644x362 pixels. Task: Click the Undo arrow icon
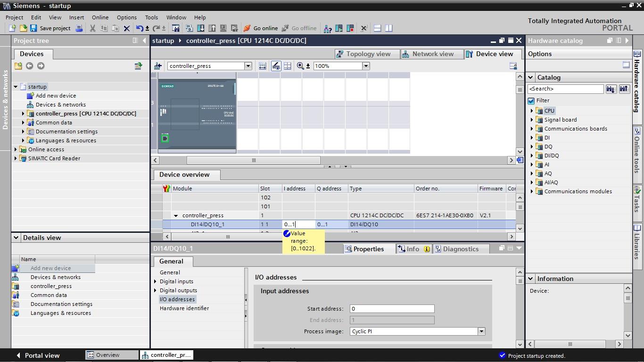[140, 28]
